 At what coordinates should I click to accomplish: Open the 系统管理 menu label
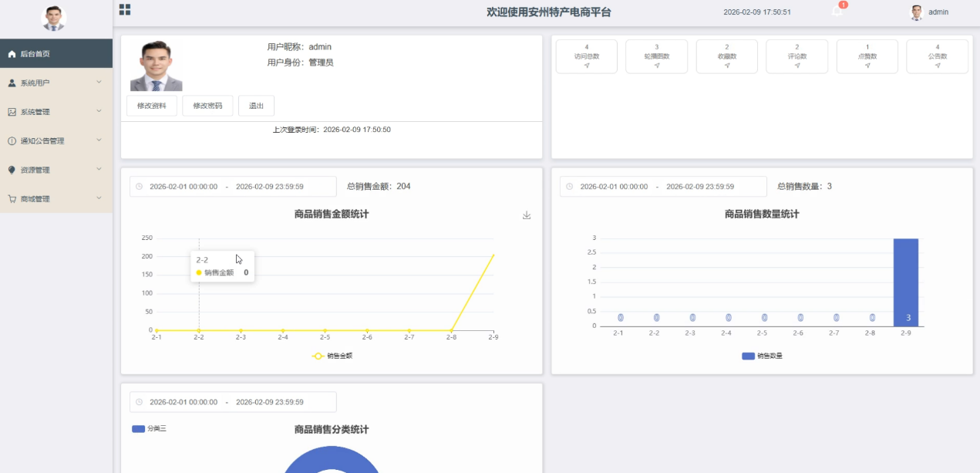point(35,112)
